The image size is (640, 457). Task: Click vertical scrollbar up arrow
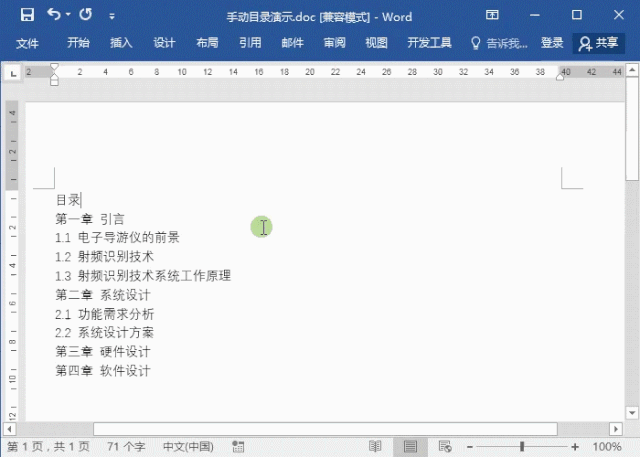click(x=632, y=70)
